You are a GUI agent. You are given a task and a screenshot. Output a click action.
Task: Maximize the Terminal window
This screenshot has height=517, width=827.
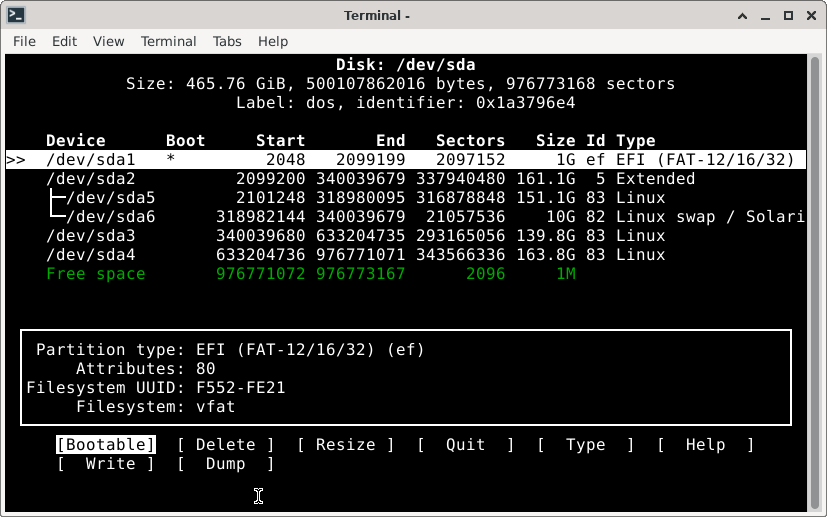786,15
